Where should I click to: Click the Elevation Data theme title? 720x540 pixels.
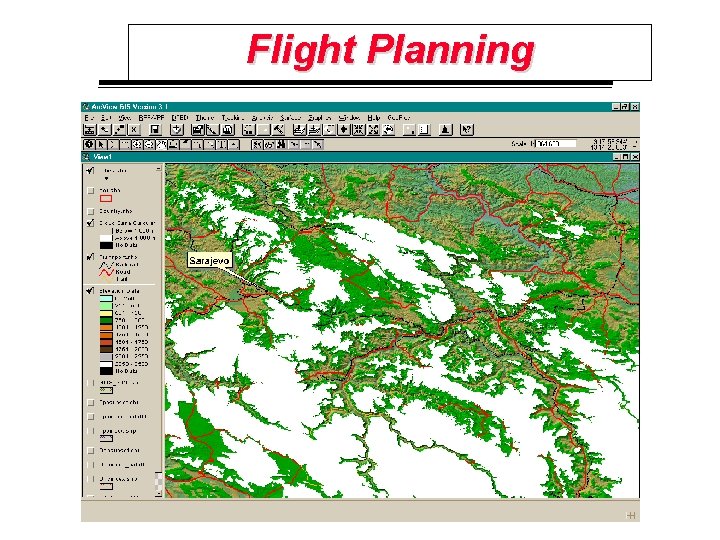tap(119, 291)
